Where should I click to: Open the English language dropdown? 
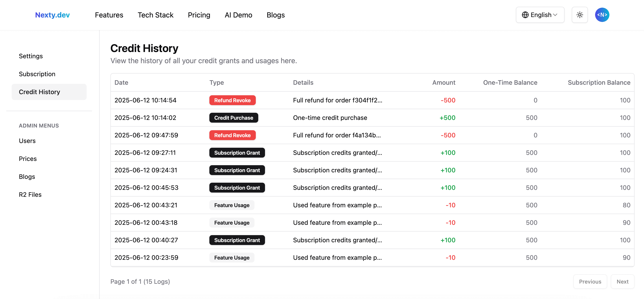click(540, 15)
